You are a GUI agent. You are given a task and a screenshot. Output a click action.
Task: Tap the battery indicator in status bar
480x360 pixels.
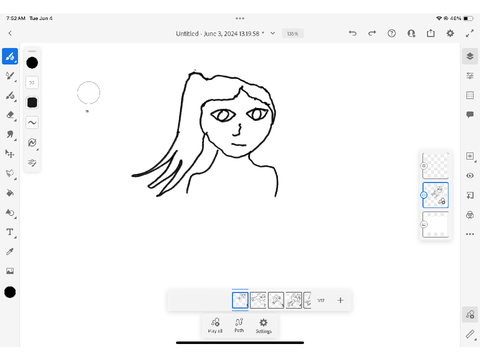(468, 18)
